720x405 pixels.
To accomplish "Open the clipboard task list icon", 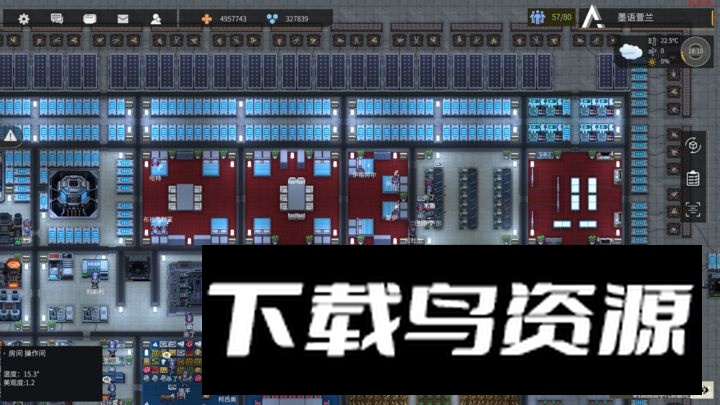I will [693, 177].
